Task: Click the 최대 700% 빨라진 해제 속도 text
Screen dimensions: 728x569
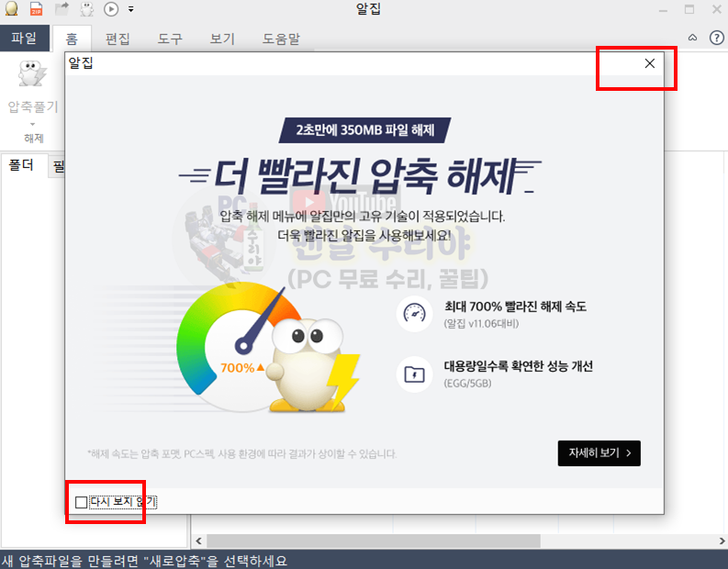Action: click(515, 307)
